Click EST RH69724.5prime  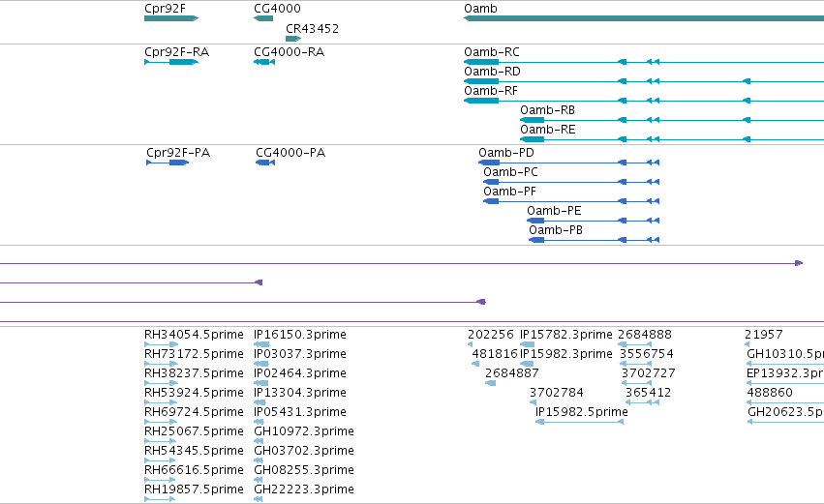pos(194,412)
